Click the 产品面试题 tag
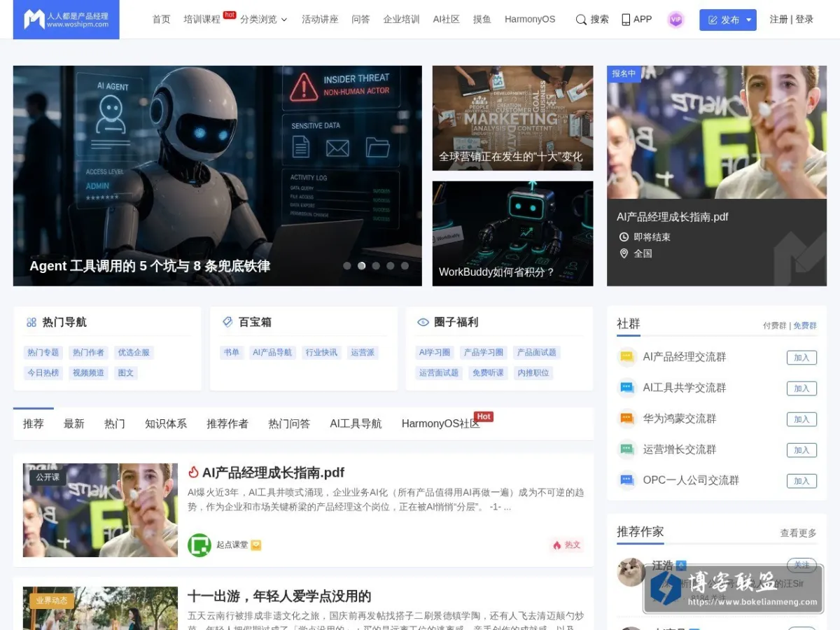The image size is (840, 630). point(537,353)
